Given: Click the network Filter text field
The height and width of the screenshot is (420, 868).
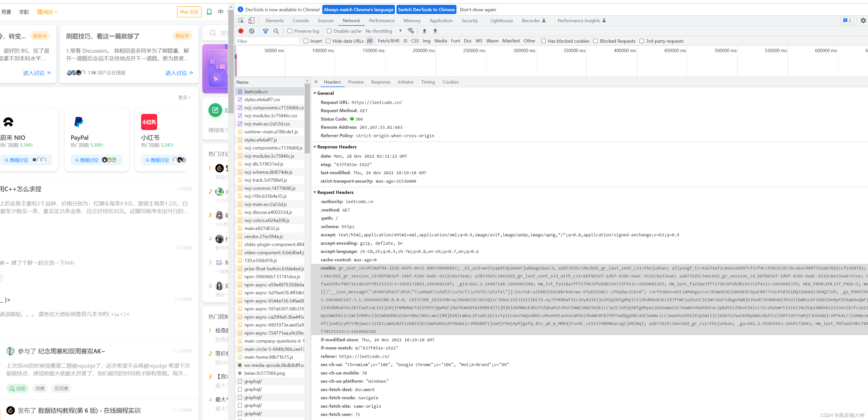Looking at the screenshot, I should point(267,41).
